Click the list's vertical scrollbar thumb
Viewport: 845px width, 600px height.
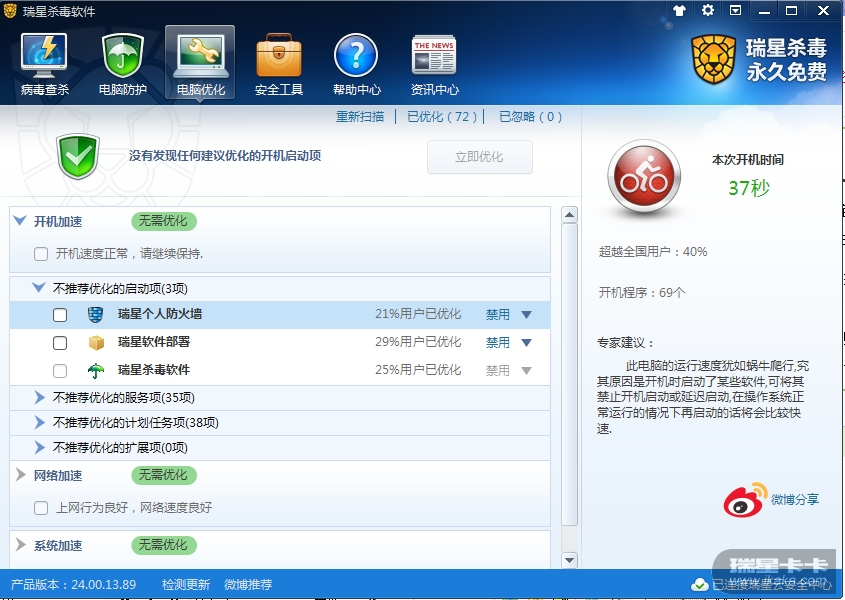(569, 375)
